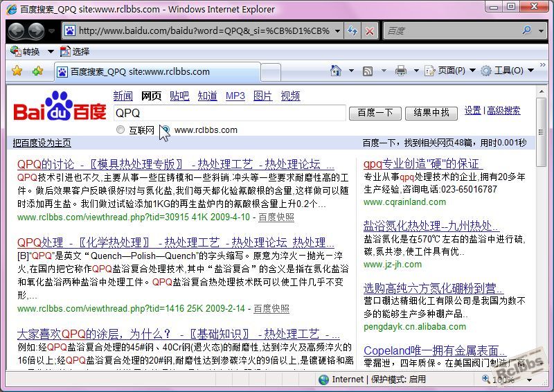Select the www.rclbbs.com radio button
The image size is (554, 392).
point(166,130)
